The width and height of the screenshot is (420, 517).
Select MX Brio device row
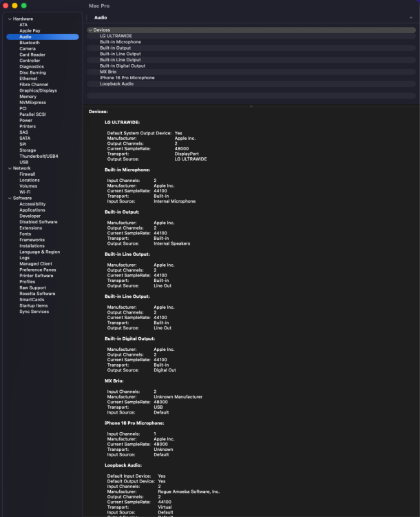251,72
